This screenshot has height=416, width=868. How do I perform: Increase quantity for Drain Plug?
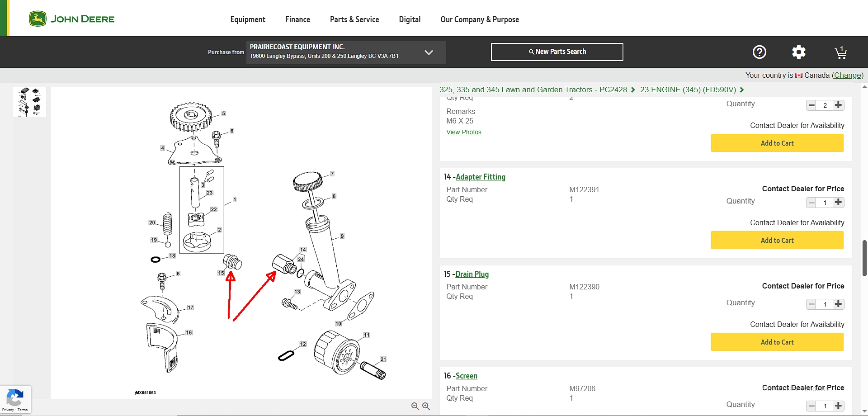[839, 304]
